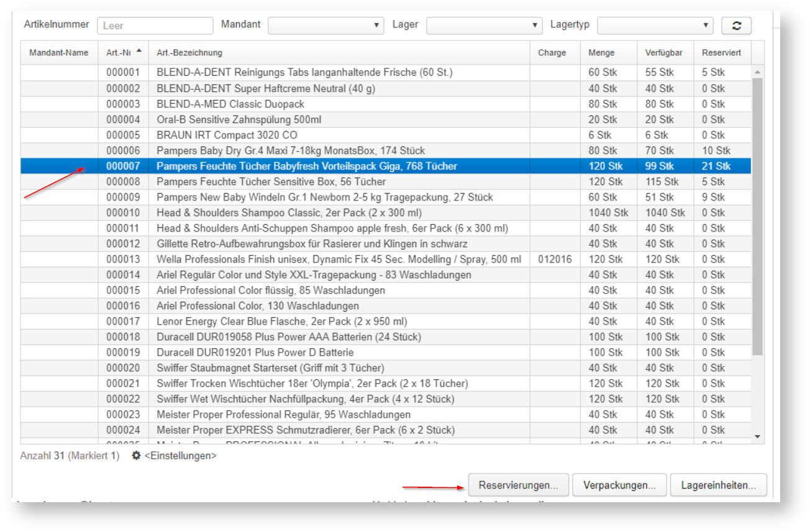Select Pampers New Baby Windeln row
This screenshot has height=532, width=810.
[386, 197]
